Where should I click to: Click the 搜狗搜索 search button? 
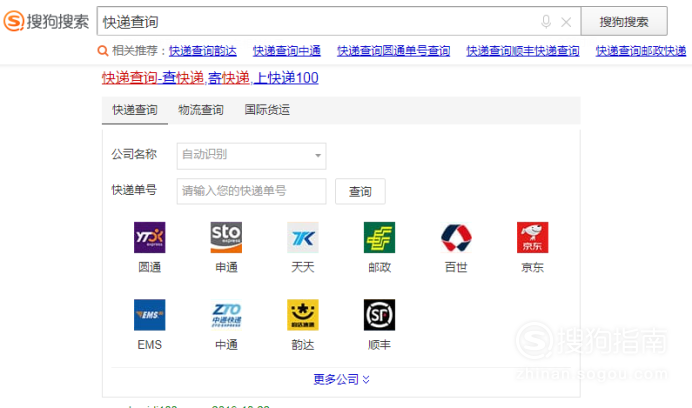[624, 21]
